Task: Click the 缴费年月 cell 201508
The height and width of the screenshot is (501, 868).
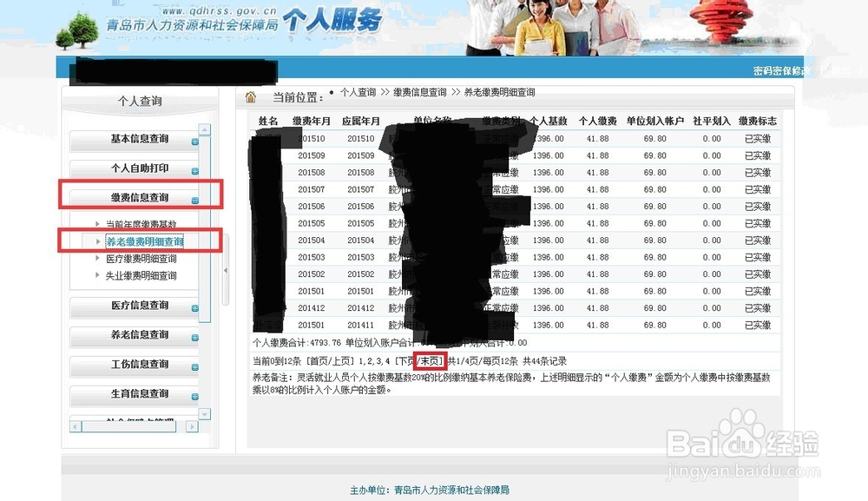Action: 312,173
